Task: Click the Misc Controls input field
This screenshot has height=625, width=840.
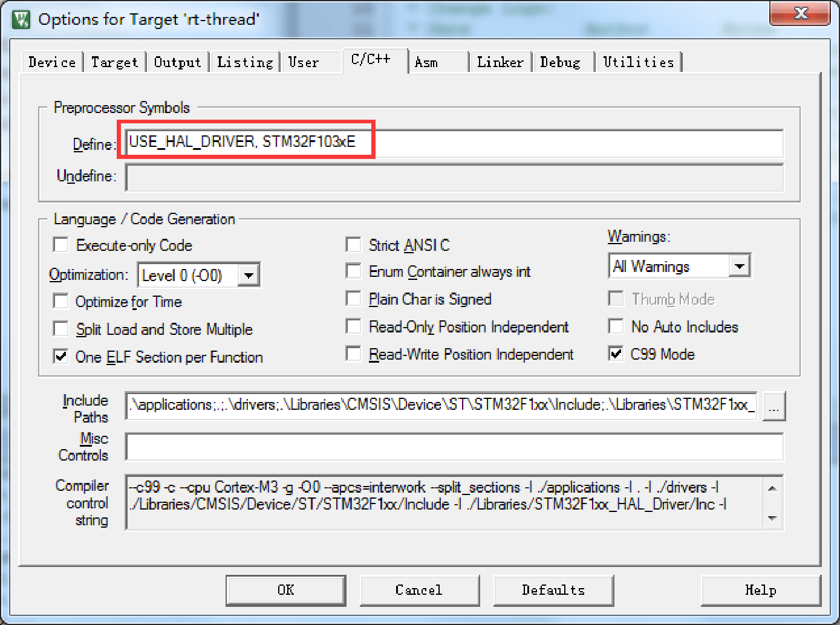Action: click(x=455, y=447)
